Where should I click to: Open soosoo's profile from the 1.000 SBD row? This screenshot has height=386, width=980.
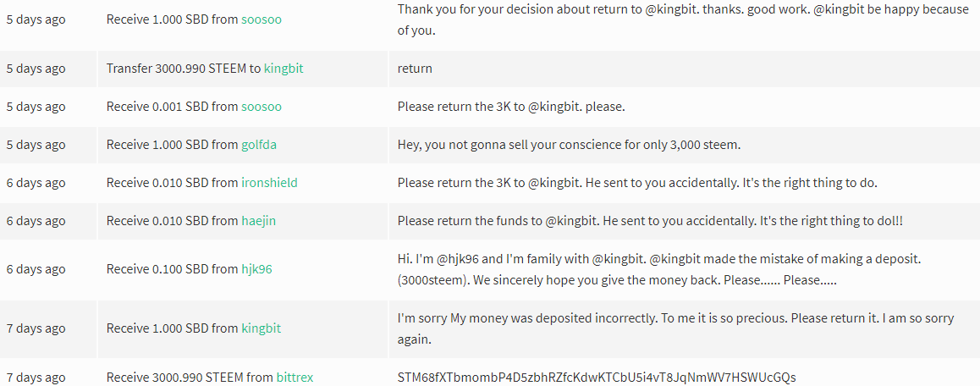click(x=262, y=18)
